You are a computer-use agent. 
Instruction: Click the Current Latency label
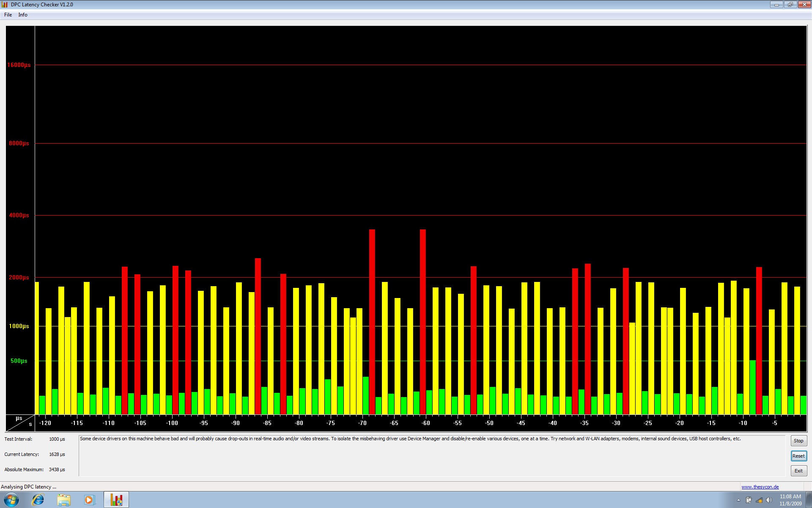[22, 454]
